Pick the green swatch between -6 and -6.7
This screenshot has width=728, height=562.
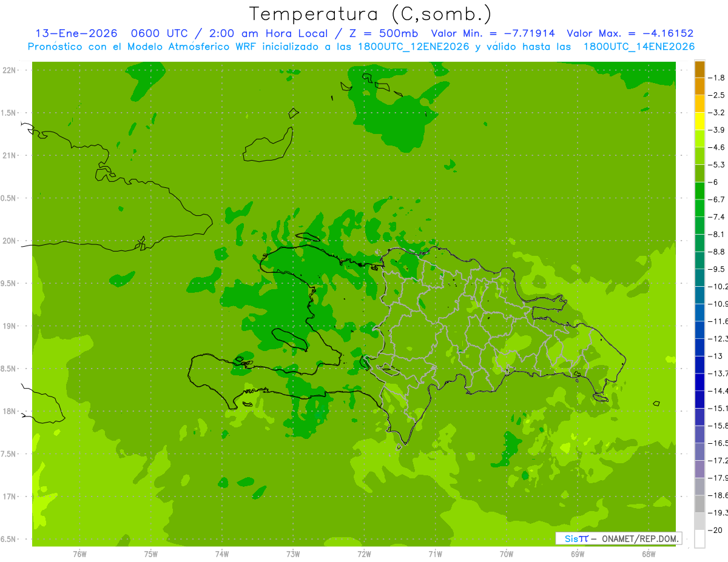coord(699,191)
